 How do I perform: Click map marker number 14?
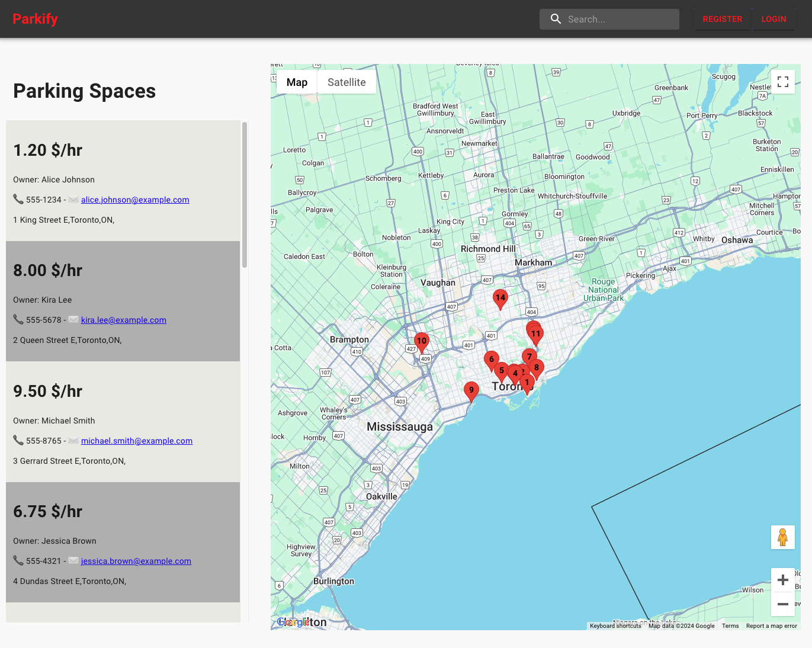[500, 299]
